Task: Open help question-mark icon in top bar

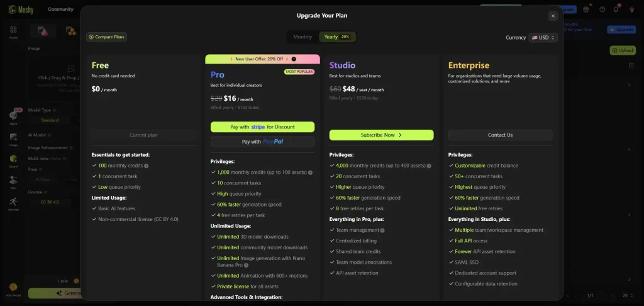Action: coord(602,9)
